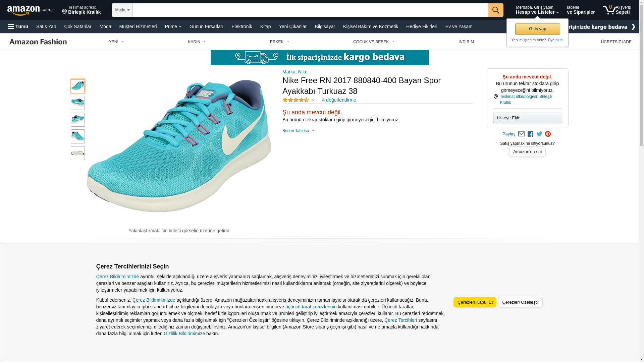644x362 pixels.
Task: Expand the Beden Tablosu size chart
Action: [298, 131]
